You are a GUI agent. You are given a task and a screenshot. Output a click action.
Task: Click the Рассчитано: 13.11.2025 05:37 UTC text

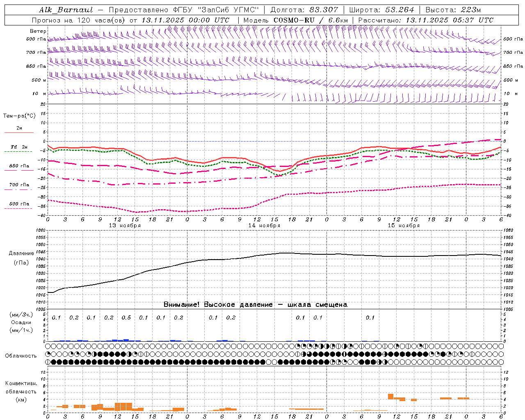tap(426, 20)
